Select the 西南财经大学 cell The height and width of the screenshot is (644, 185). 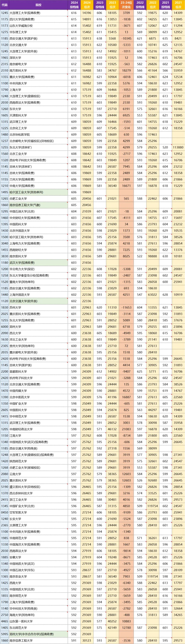click(38, 250)
